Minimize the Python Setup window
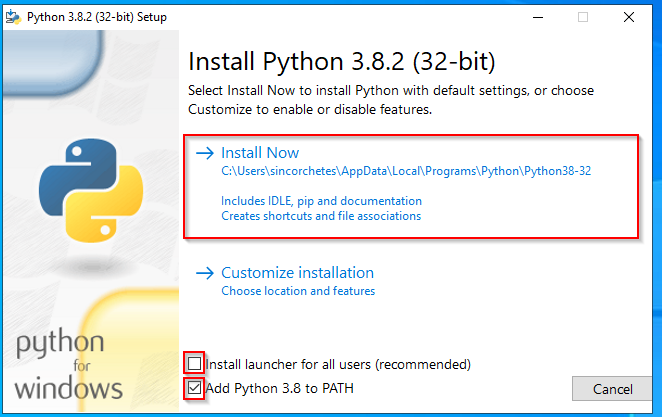Viewport: 662px width, 417px height. [536, 17]
